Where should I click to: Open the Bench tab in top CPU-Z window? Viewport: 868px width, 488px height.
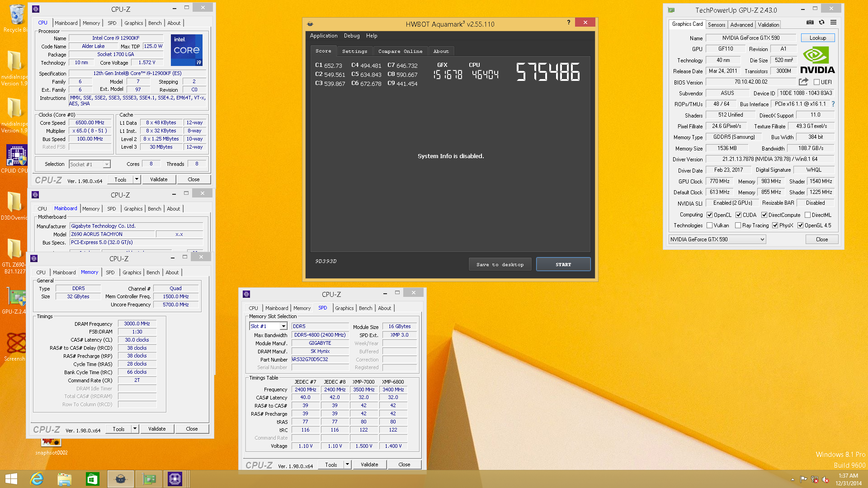click(x=155, y=23)
